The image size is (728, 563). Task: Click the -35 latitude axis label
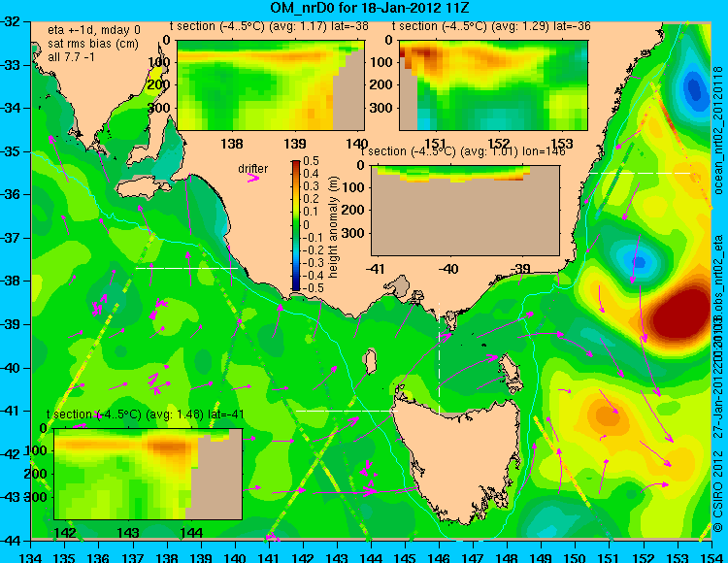coord(11,151)
